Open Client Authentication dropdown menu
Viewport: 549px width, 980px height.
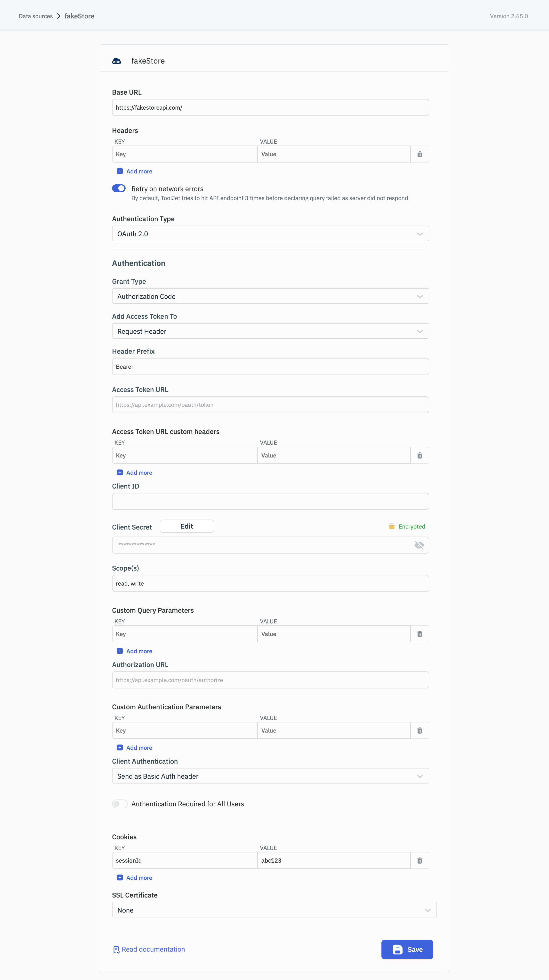click(270, 776)
